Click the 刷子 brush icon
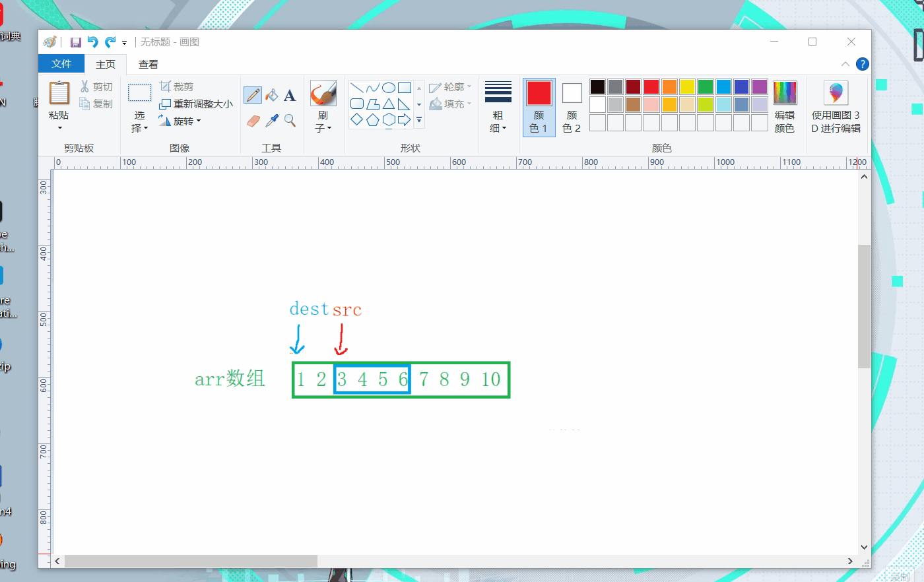This screenshot has width=924, height=582. (x=323, y=93)
